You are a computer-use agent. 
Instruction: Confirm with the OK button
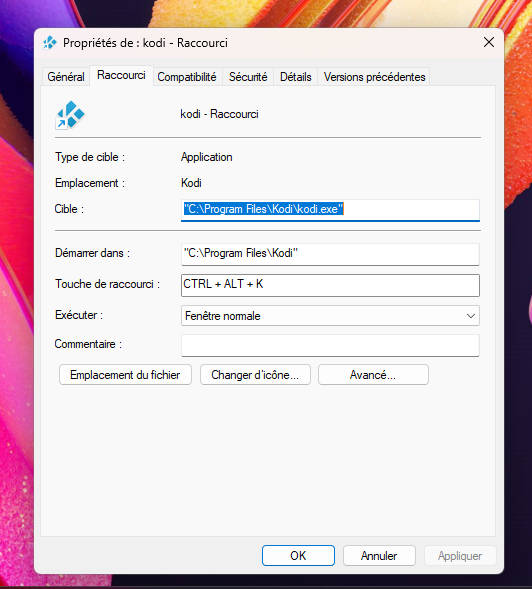(298, 555)
